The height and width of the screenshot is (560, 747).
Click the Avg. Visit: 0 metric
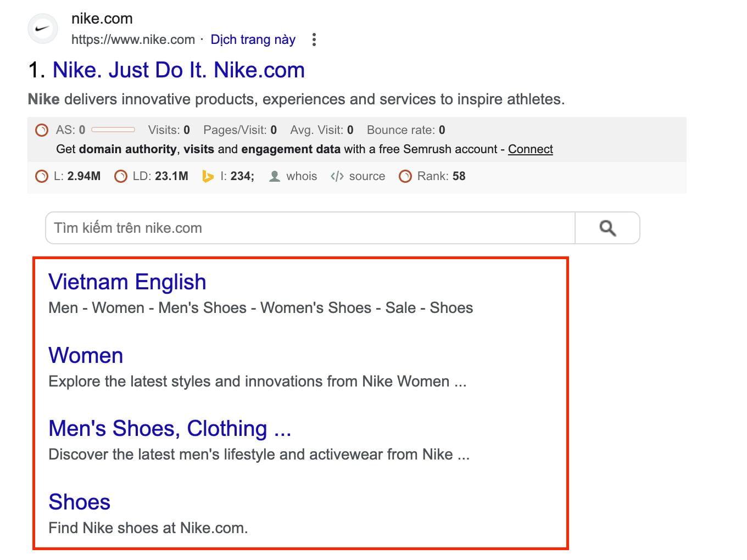coord(322,130)
